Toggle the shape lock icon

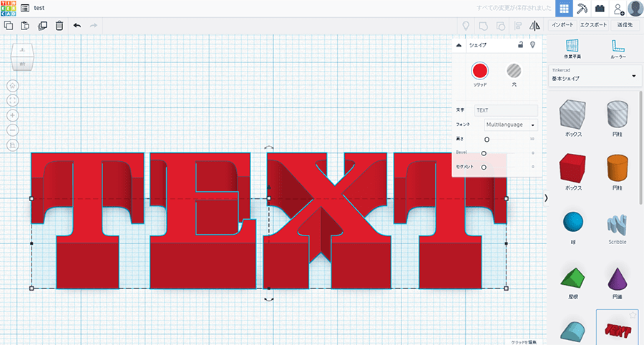point(520,45)
